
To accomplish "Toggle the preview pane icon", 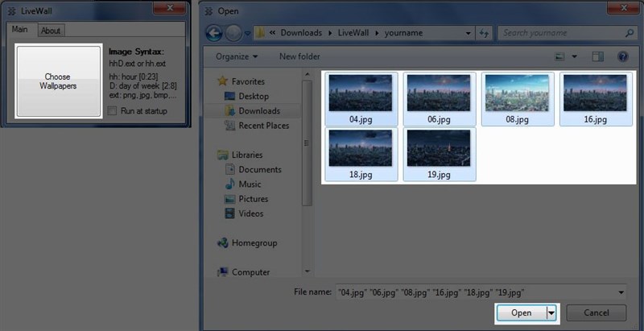I will tap(597, 56).
